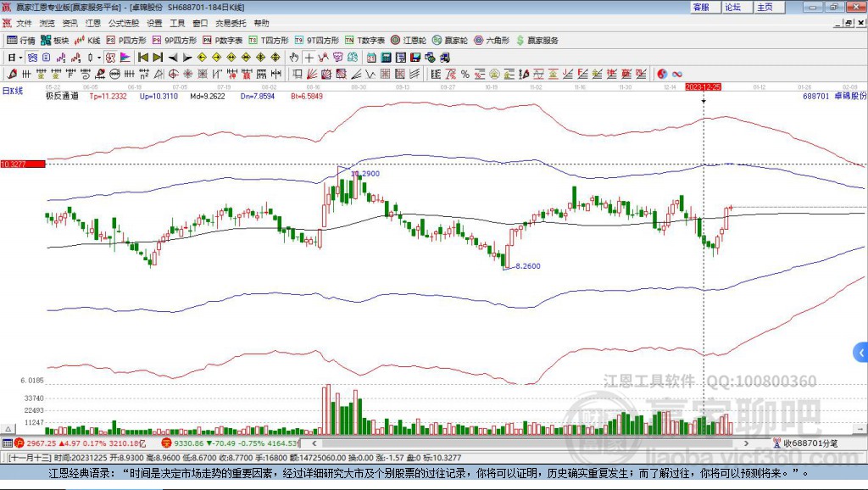Viewport: 868px width, 490px height.
Task: Open the 工具 menu
Action: (177, 23)
